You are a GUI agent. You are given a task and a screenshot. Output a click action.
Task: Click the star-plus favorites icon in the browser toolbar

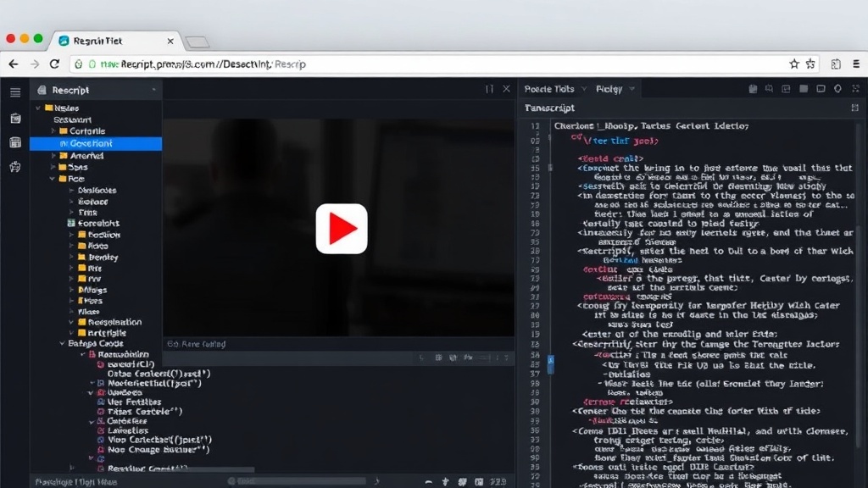click(x=811, y=64)
